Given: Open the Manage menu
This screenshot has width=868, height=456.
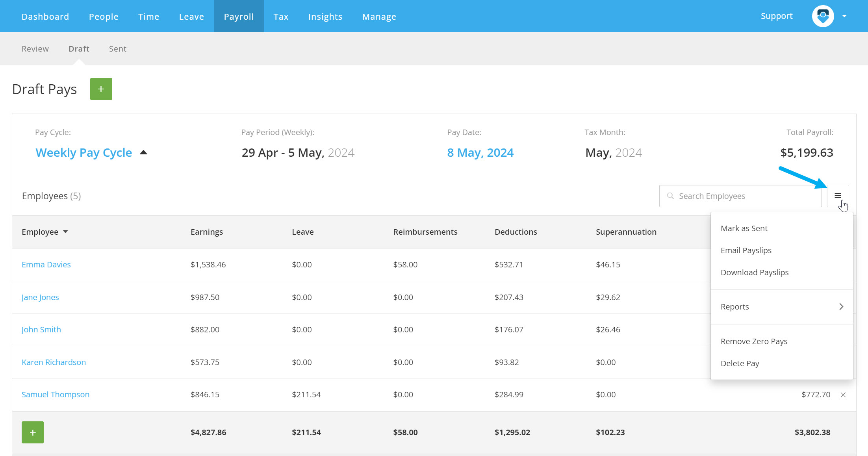Looking at the screenshot, I should (x=379, y=17).
